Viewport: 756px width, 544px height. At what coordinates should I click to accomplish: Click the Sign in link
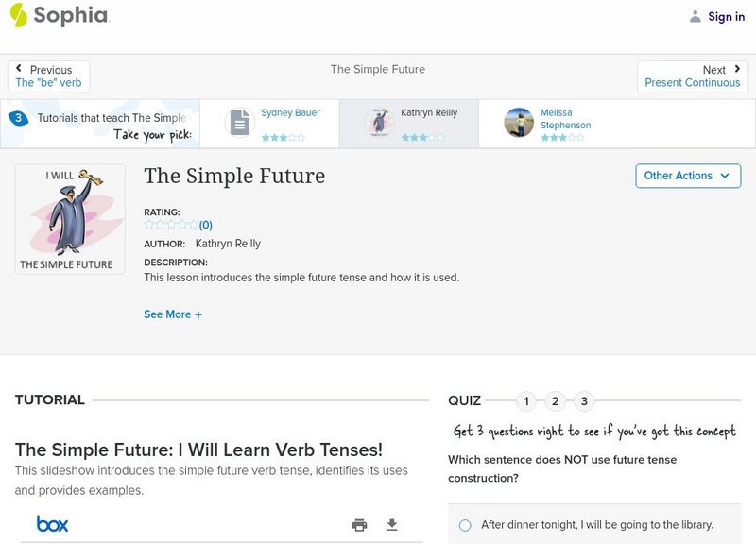[726, 16]
